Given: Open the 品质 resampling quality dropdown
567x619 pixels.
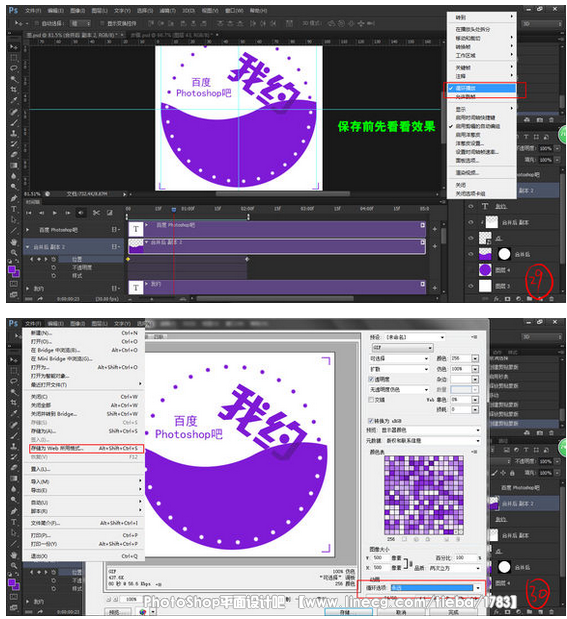Looking at the screenshot, I should [454, 568].
